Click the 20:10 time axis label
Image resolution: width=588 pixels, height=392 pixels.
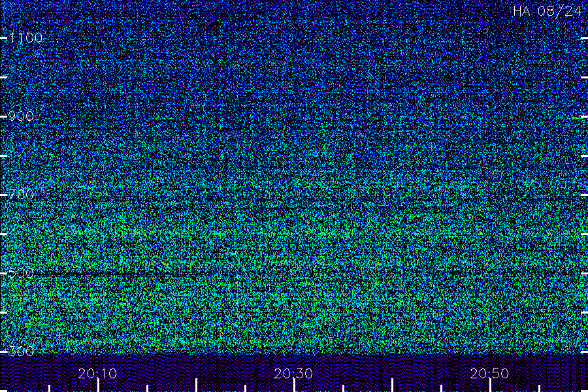pyautogui.click(x=97, y=374)
